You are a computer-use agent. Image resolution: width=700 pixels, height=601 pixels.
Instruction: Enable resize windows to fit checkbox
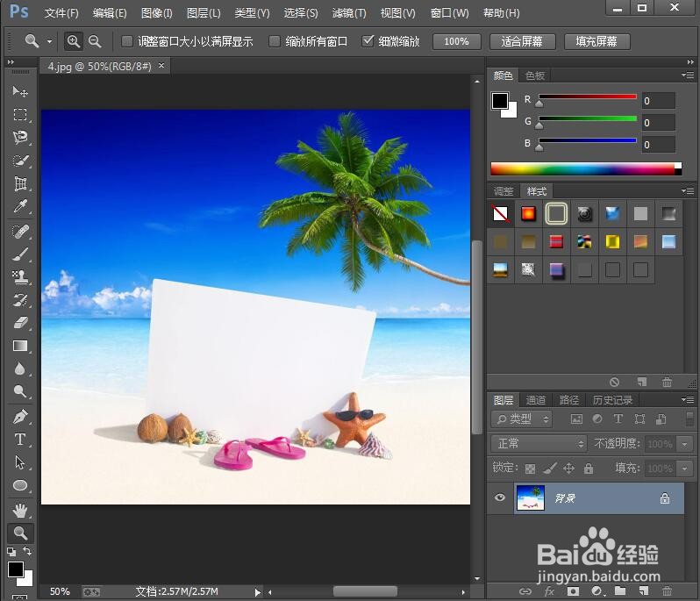pyautogui.click(x=127, y=41)
